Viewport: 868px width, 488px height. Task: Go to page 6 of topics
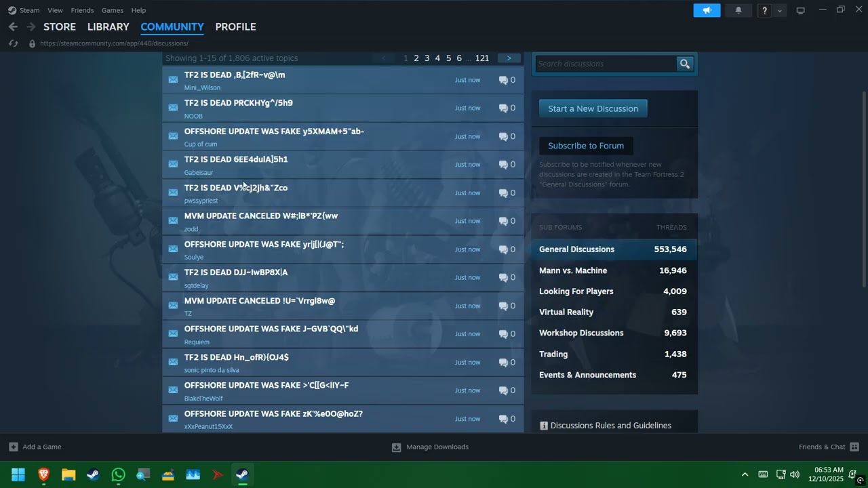(459, 58)
